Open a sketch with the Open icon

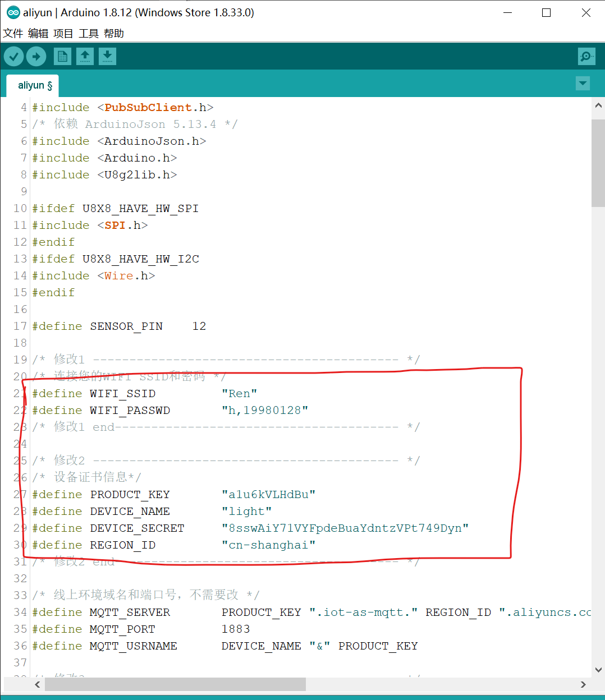(85, 57)
